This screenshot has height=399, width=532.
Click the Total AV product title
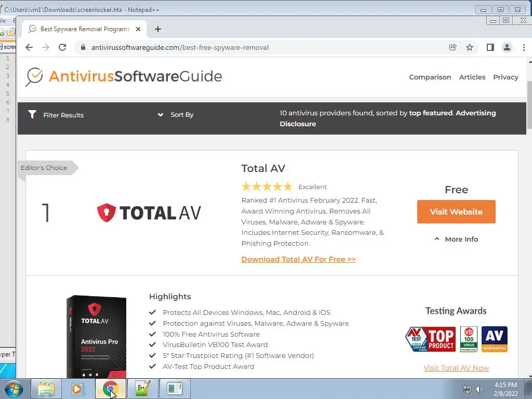[x=263, y=168]
